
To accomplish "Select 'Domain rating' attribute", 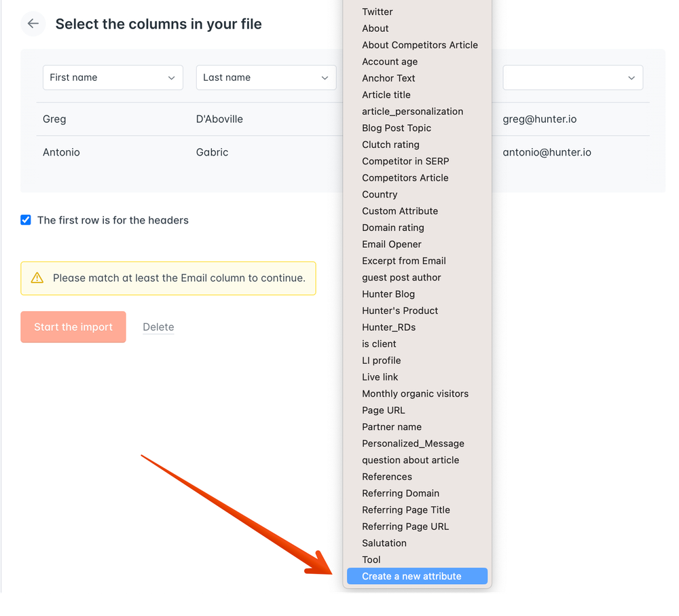I will [x=392, y=228].
